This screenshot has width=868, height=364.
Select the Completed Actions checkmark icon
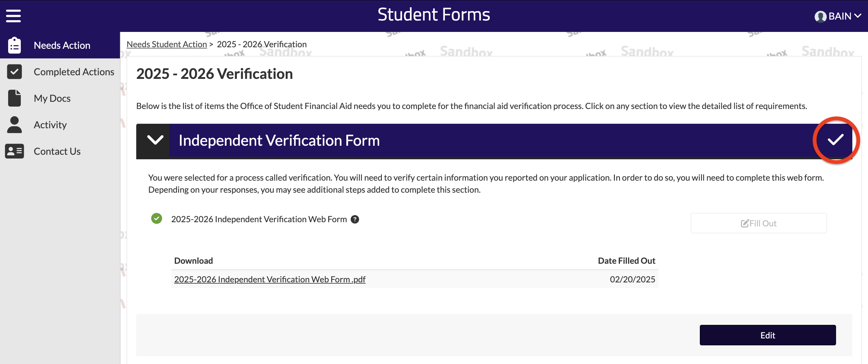click(x=14, y=71)
